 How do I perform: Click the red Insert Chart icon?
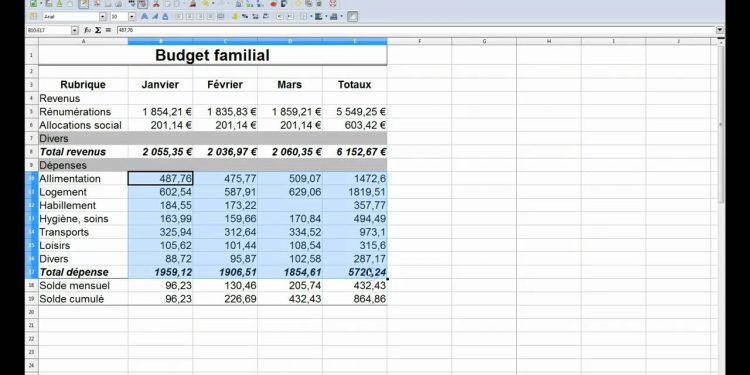tap(273, 4)
